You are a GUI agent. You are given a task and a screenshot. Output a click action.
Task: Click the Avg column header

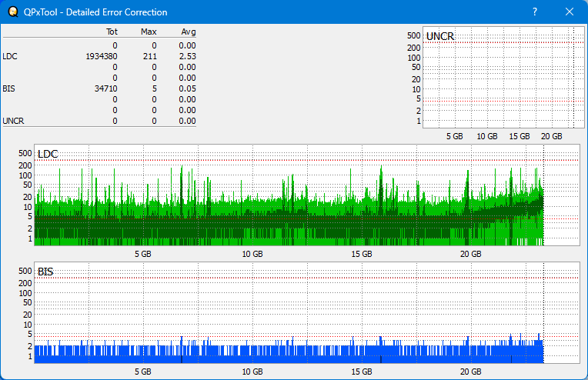coord(189,32)
